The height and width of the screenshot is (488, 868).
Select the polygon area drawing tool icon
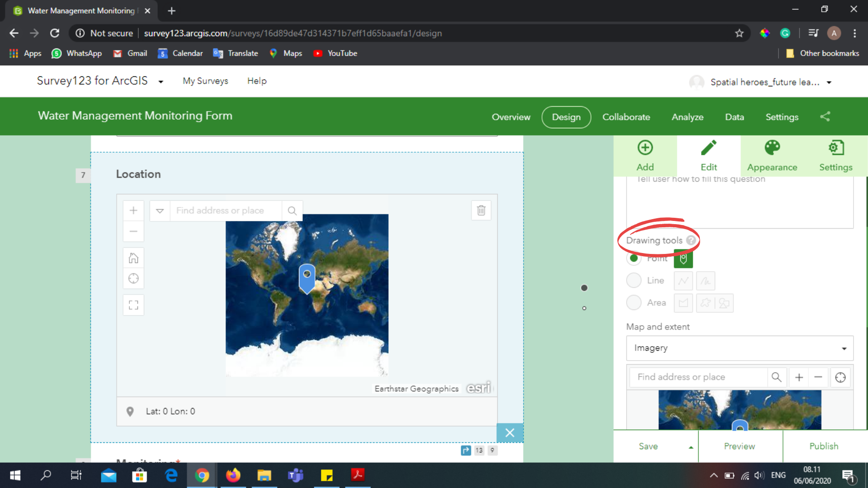[x=683, y=303]
